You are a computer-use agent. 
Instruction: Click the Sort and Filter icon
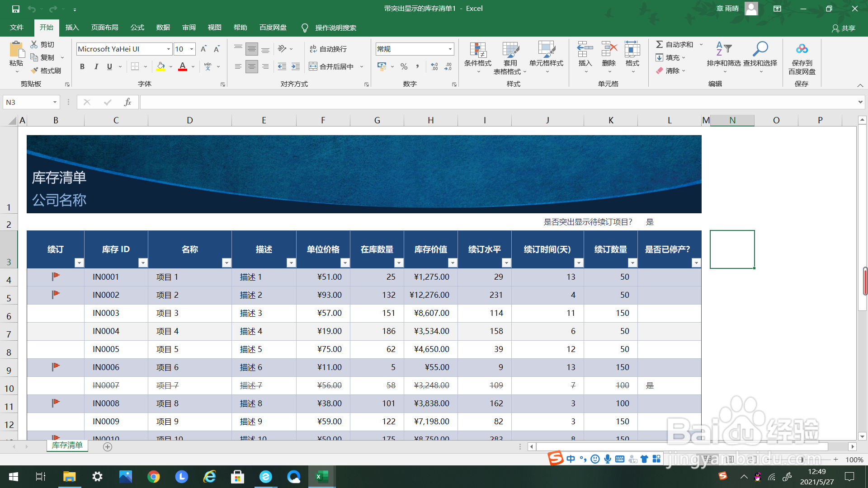pos(723,49)
